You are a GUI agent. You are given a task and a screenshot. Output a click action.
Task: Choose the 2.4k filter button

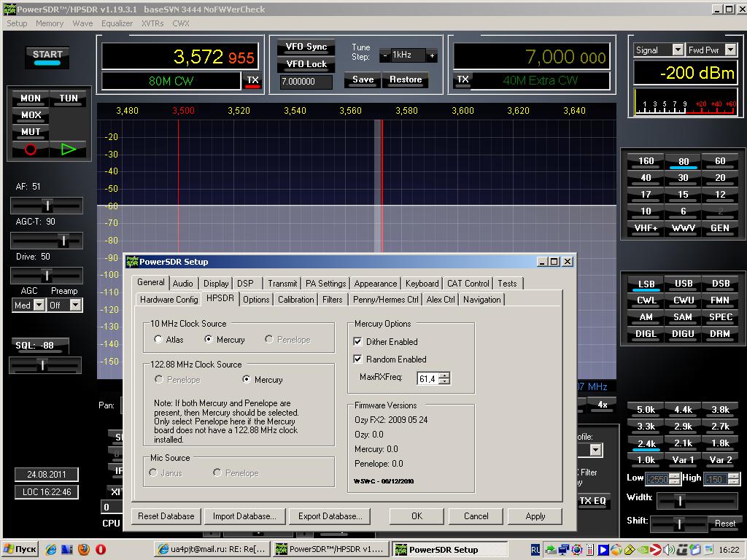coord(646,443)
